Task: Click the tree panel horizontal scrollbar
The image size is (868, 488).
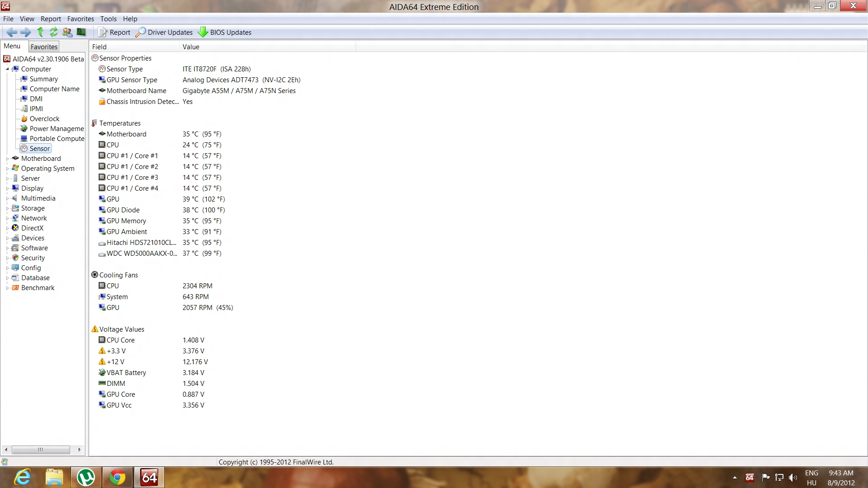Action: (41, 450)
